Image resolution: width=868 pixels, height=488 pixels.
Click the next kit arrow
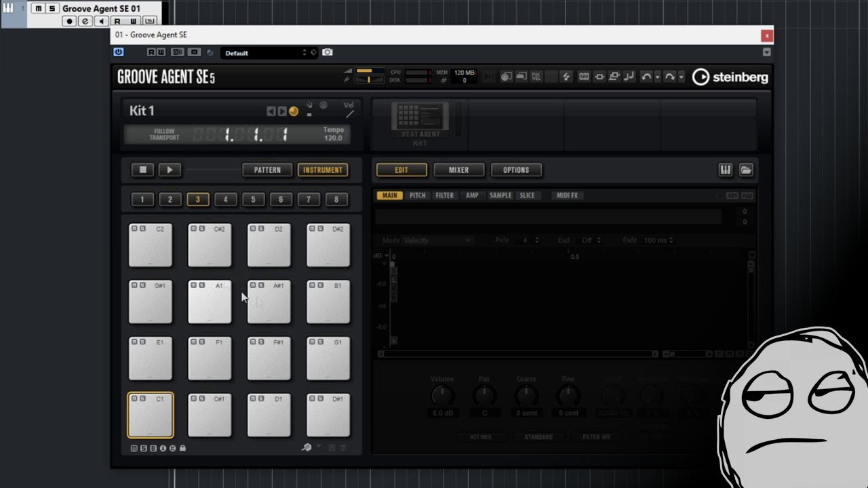[x=282, y=111]
